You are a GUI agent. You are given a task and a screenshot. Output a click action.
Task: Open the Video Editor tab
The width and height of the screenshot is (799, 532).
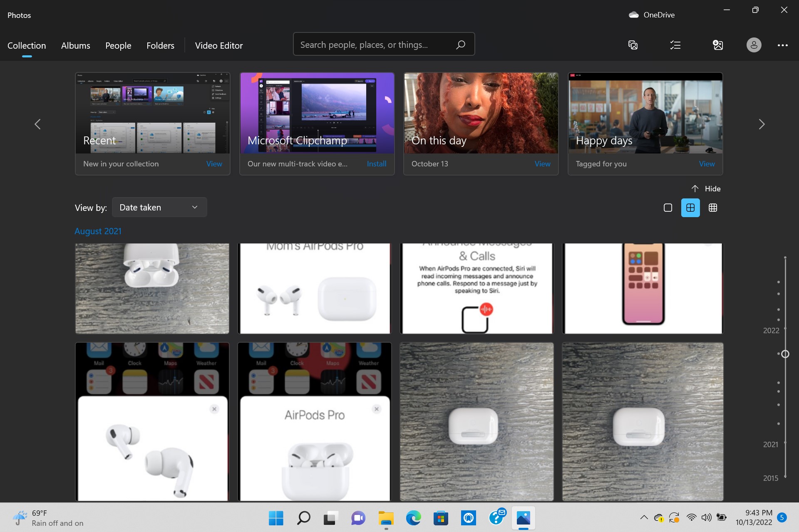point(219,46)
